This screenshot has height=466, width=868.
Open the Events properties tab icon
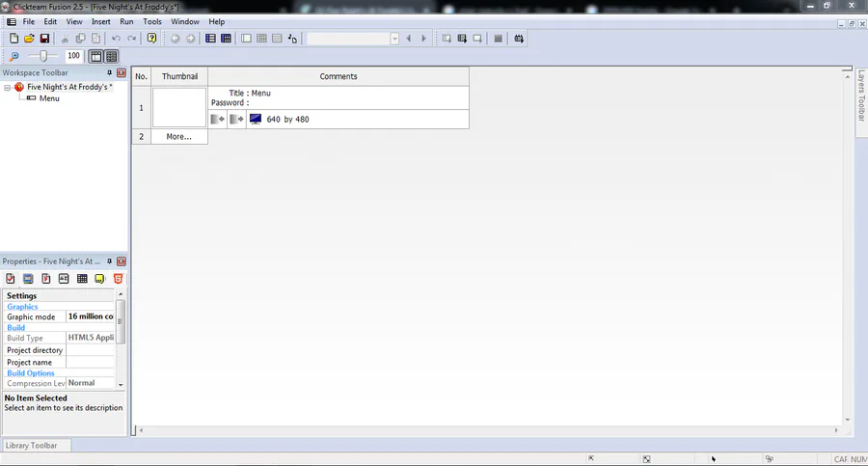(82, 279)
